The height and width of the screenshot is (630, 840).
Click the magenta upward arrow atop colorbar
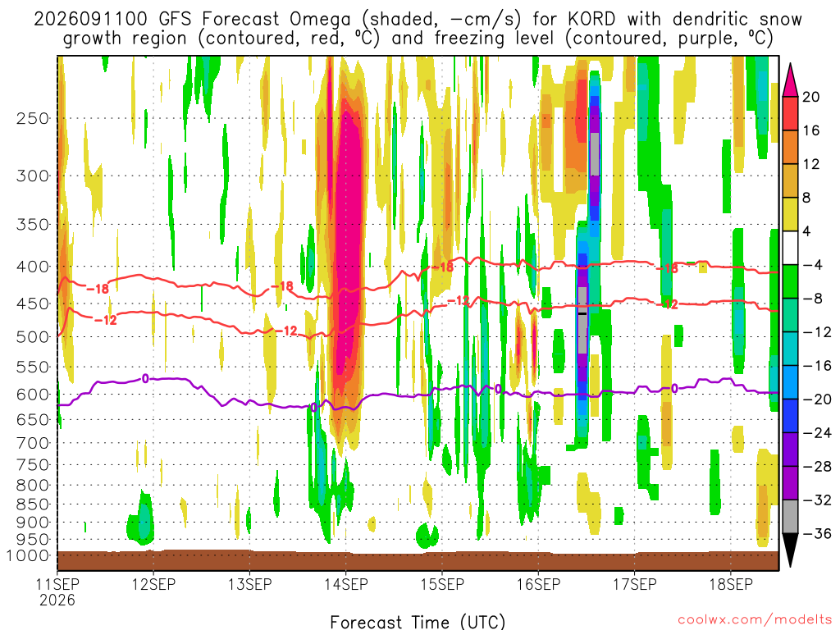tap(790, 80)
